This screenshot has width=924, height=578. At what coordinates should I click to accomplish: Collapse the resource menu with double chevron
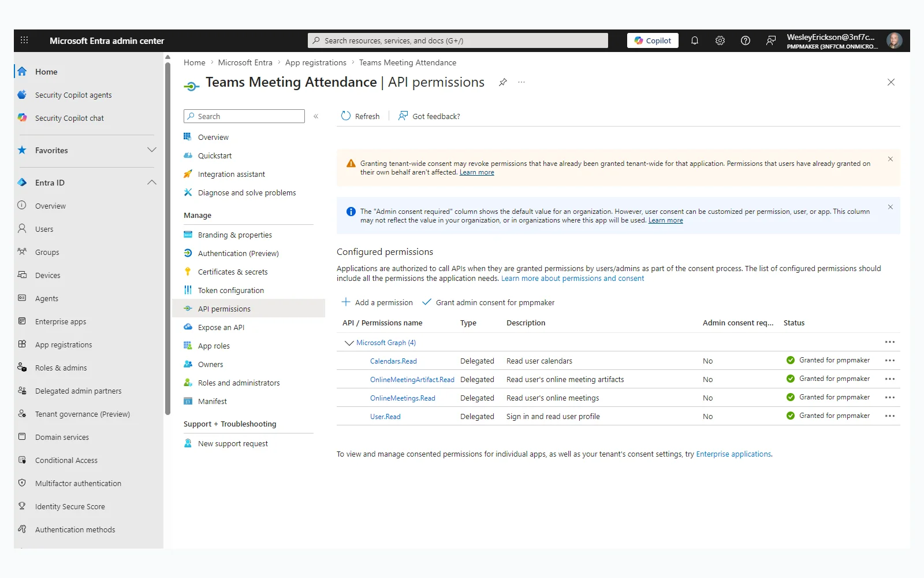tap(316, 116)
